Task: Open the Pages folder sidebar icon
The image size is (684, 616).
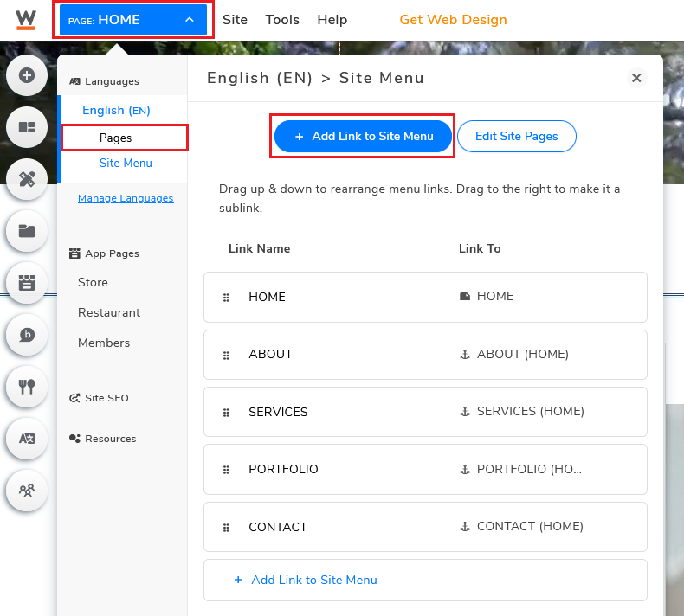Action: (x=27, y=231)
